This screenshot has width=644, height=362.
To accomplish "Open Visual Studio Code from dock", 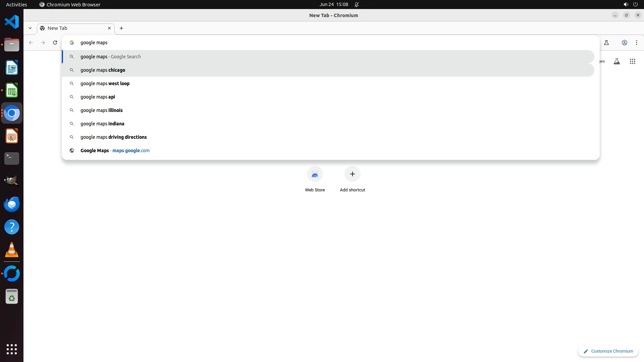I will click(x=12, y=22).
